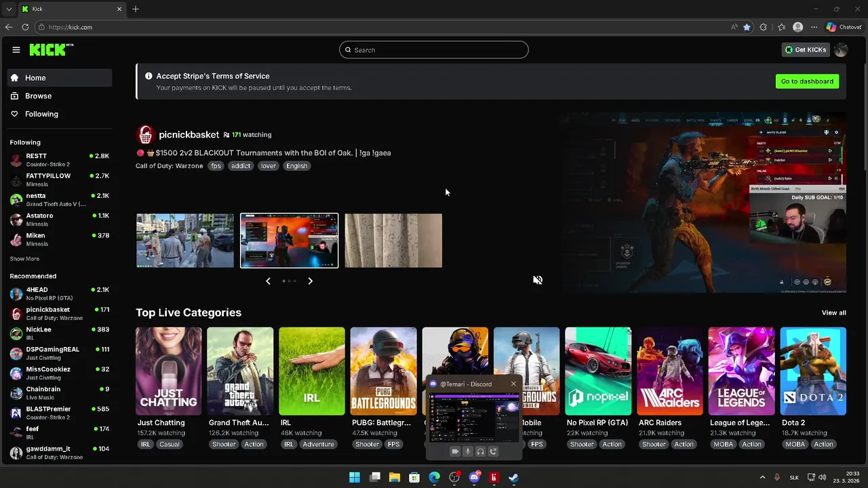
Task: Open browser settings three-dots menu
Action: point(814,27)
